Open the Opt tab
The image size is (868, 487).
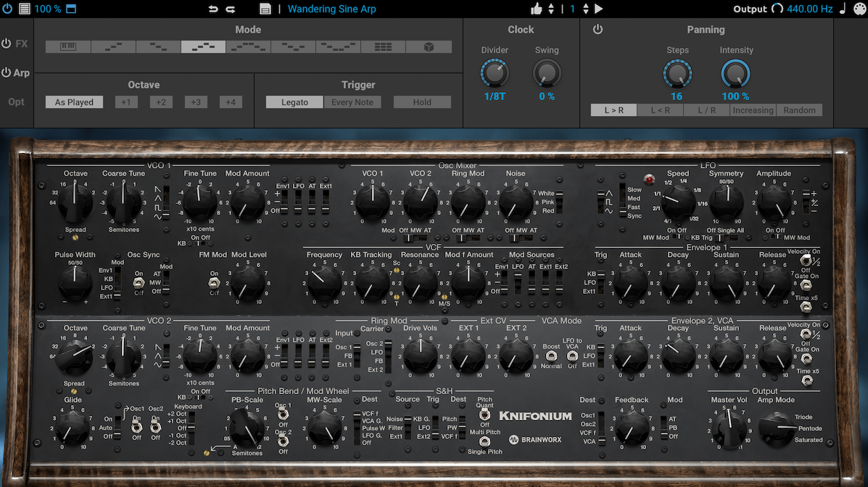[x=17, y=102]
